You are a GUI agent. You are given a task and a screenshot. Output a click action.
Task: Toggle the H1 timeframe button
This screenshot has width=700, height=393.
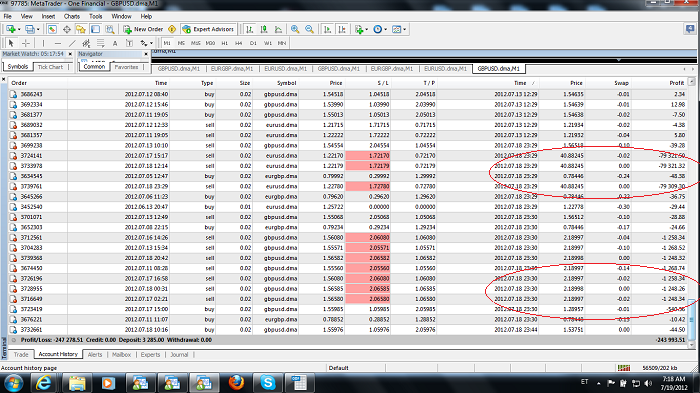(225, 43)
